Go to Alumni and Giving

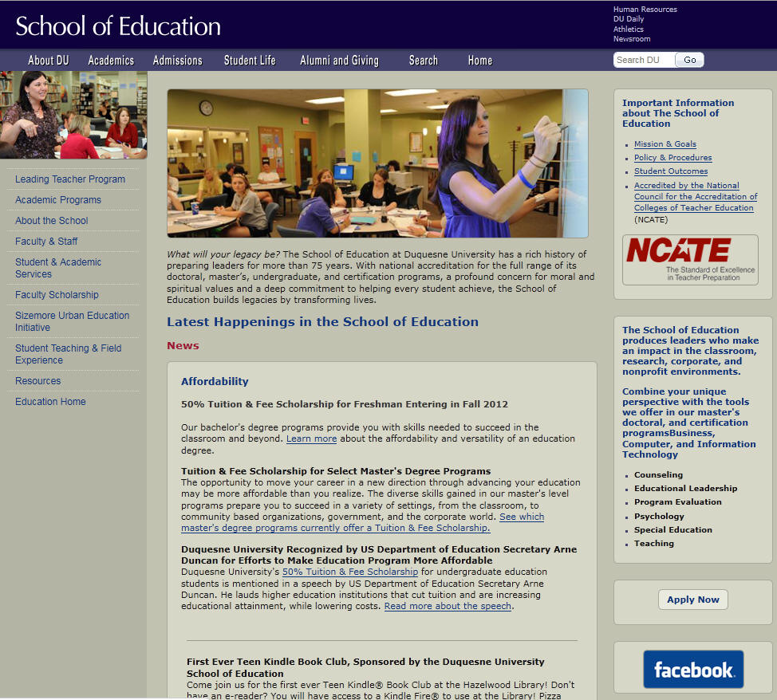tap(340, 61)
